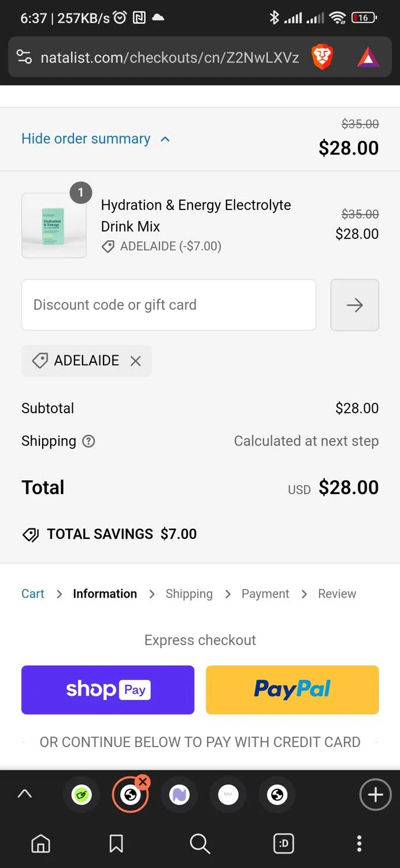The image size is (400, 868).
Task: Open the tab switcher icon
Action: 284,844
